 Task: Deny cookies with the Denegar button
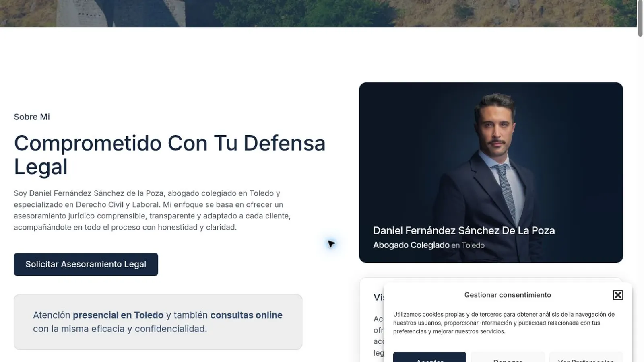(508, 357)
